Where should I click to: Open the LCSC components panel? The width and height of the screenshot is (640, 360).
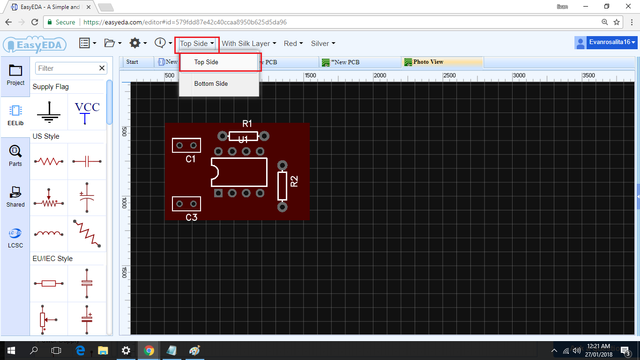coord(15,238)
